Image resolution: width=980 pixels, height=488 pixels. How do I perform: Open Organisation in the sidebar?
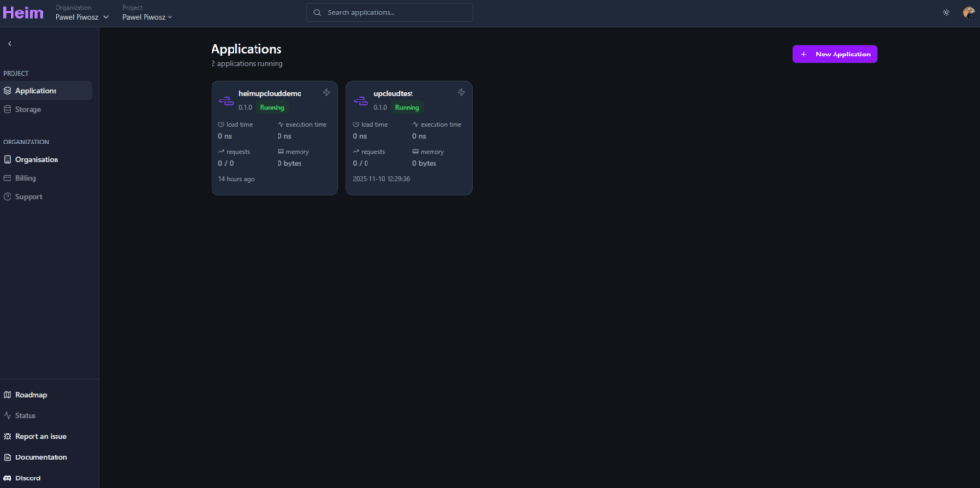pos(46,160)
